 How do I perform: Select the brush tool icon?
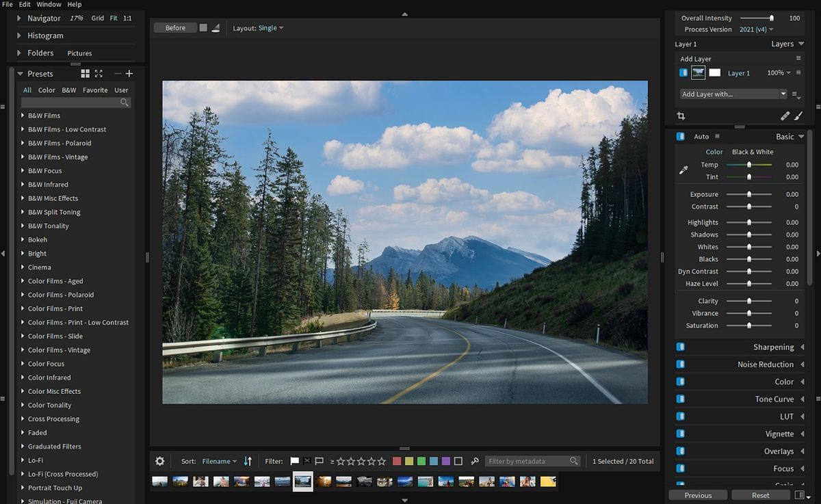[x=798, y=116]
